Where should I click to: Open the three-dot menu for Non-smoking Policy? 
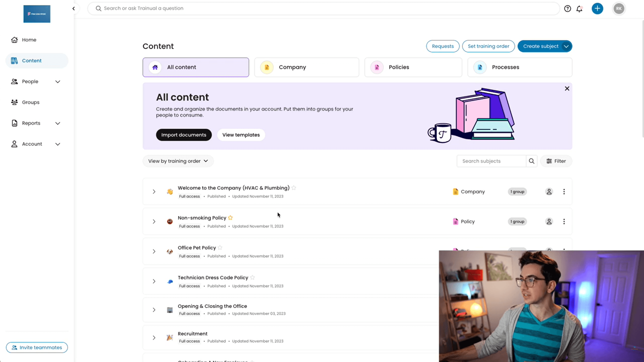[x=564, y=221]
